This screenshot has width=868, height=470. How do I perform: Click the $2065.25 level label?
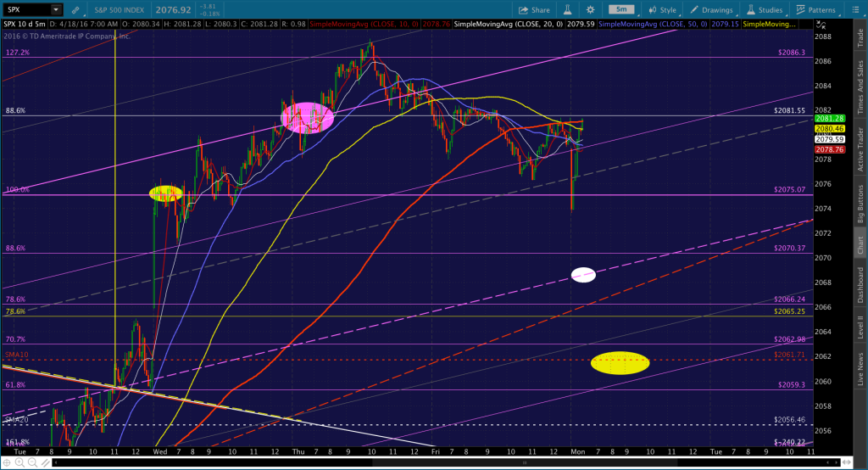pyautogui.click(x=790, y=311)
